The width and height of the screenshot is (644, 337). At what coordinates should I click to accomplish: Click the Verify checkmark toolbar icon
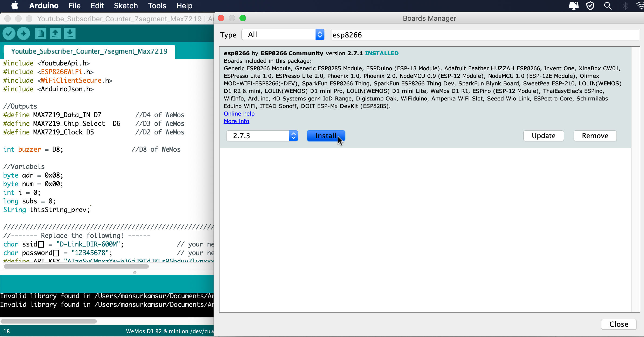9,34
